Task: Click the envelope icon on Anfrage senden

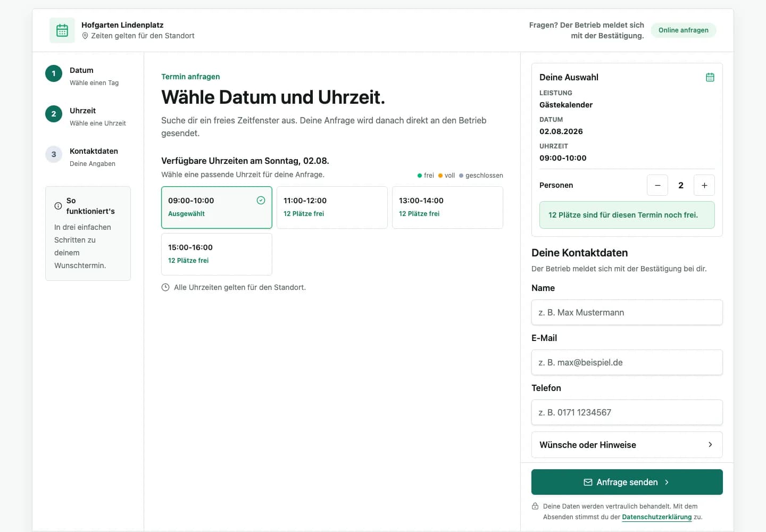Action: coord(588,482)
